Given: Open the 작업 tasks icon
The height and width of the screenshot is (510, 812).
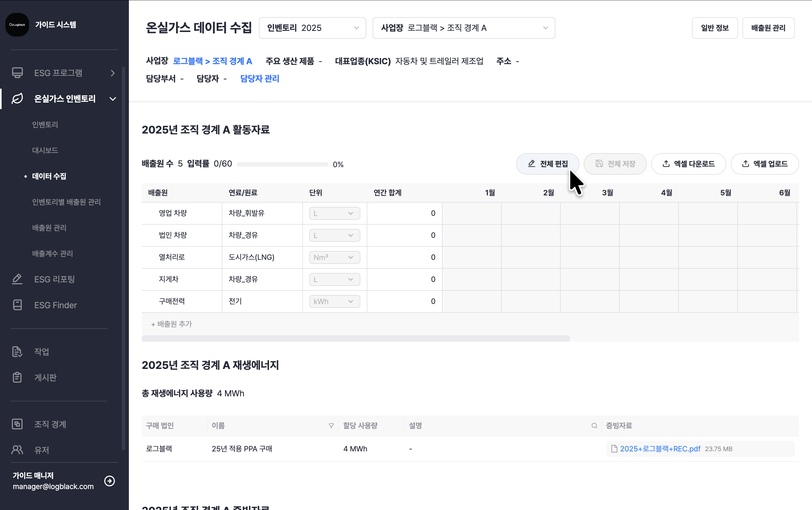Looking at the screenshot, I should [x=17, y=351].
